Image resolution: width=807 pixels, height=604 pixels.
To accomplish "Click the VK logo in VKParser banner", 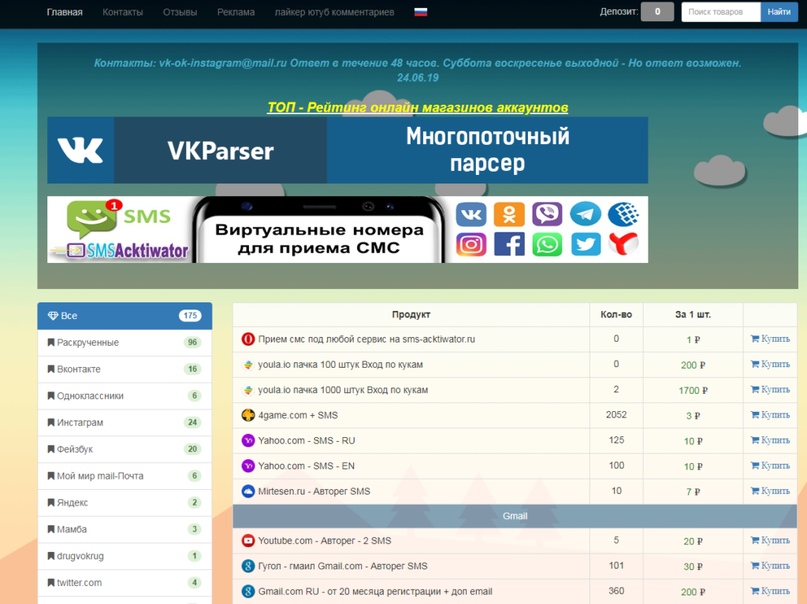I will coord(80,150).
